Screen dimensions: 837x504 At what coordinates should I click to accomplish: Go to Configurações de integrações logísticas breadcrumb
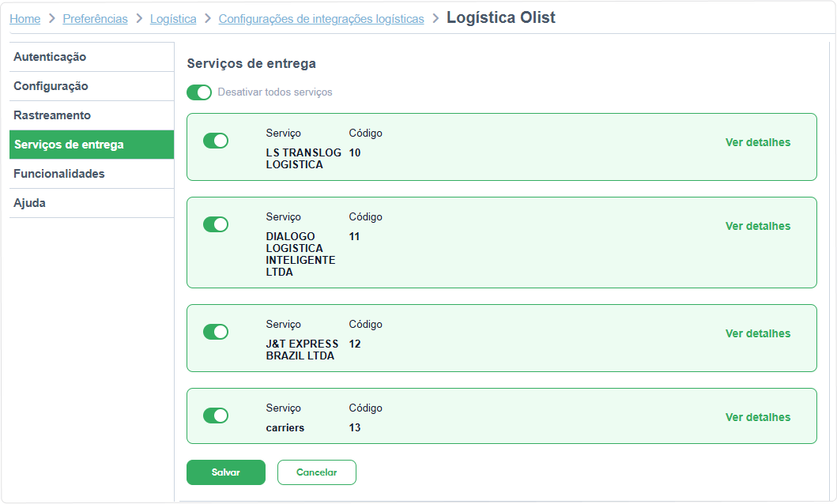[321, 19]
